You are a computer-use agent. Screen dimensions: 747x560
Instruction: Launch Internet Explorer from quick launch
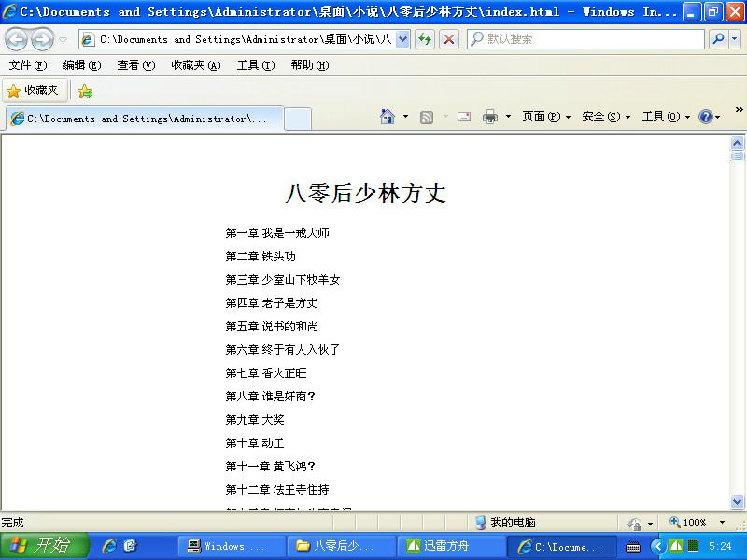pyautogui.click(x=109, y=546)
